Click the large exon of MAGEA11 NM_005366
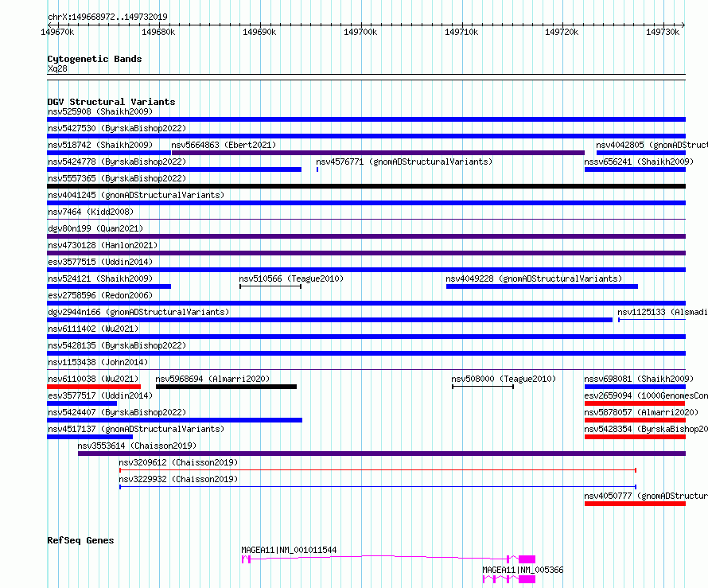This screenshot has width=708, height=588. [527, 579]
